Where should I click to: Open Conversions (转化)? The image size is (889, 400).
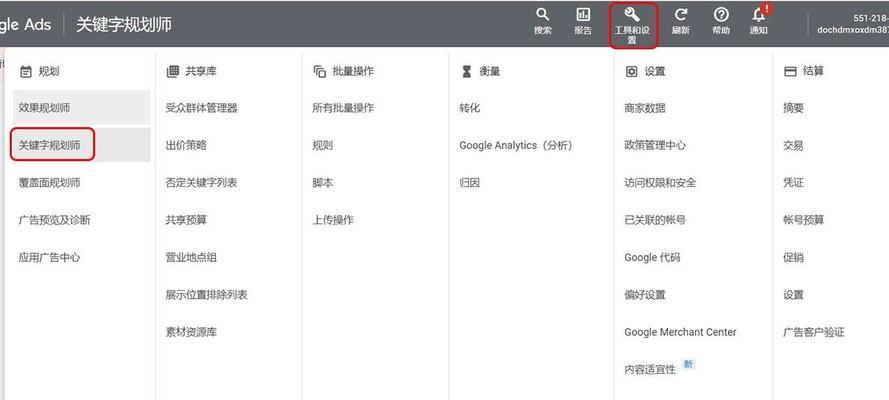pos(469,108)
